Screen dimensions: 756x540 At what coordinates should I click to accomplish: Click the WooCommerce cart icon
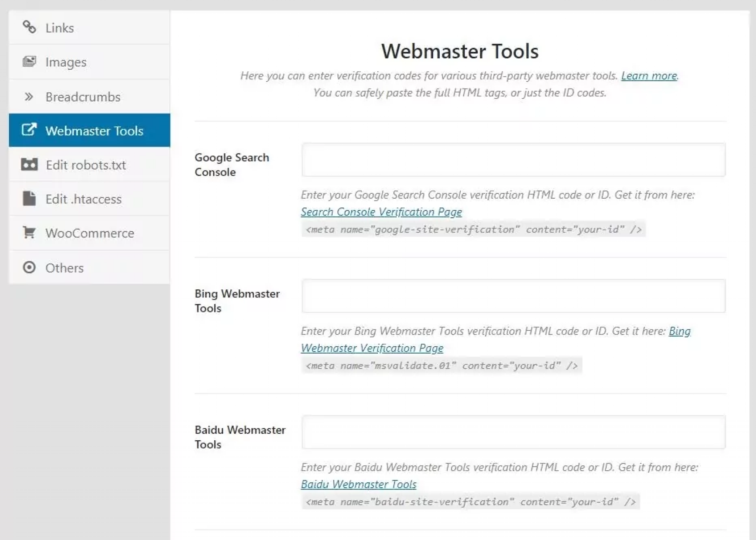click(x=29, y=233)
